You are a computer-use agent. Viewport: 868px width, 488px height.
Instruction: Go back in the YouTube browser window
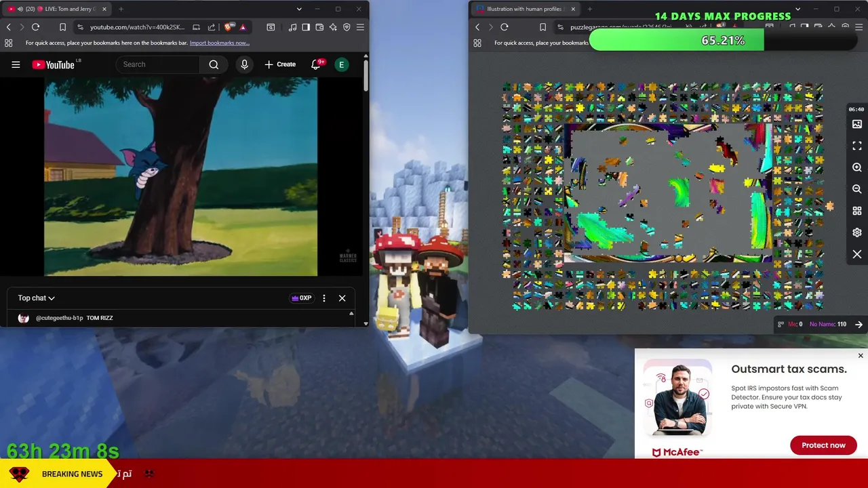click(x=8, y=27)
